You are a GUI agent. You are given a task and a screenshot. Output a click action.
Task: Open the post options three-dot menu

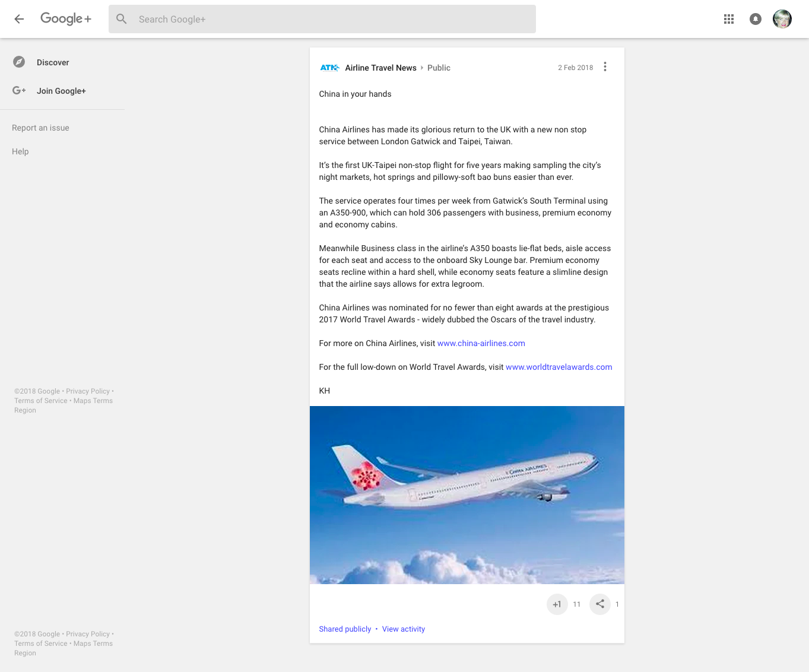[x=605, y=66]
